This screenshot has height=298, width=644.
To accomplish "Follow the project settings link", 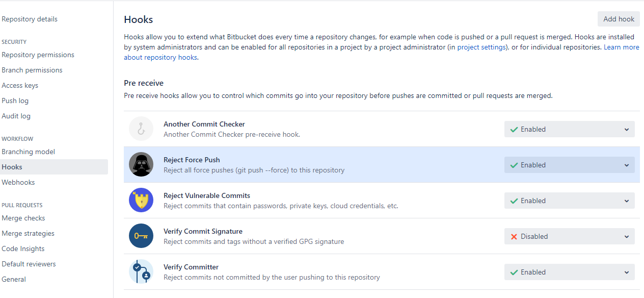I will tap(481, 47).
